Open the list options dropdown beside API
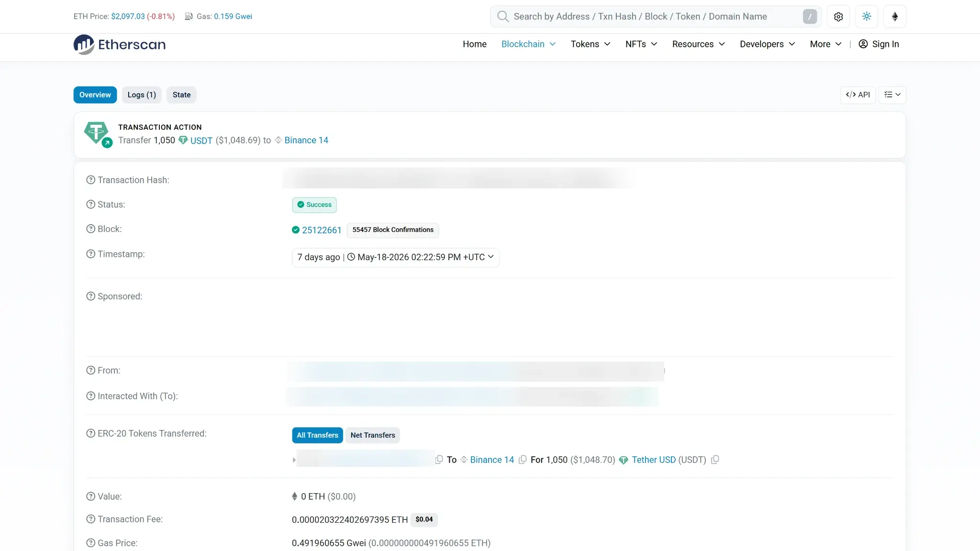The width and height of the screenshot is (980, 551). point(892,95)
